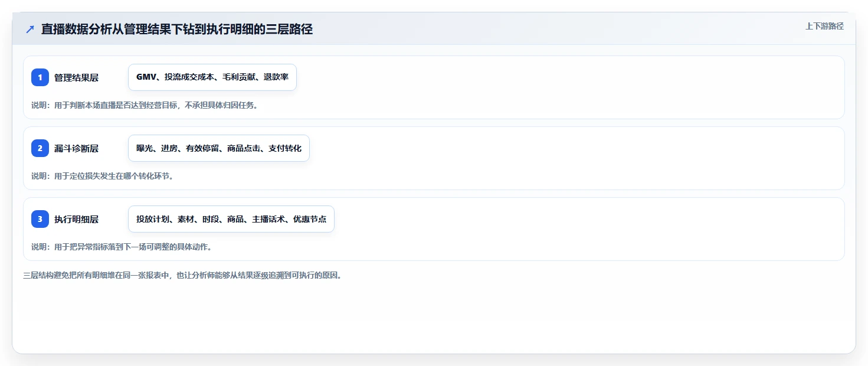The width and height of the screenshot is (868, 366).
Task: Click the number 3 step badge
Action: pyautogui.click(x=40, y=219)
